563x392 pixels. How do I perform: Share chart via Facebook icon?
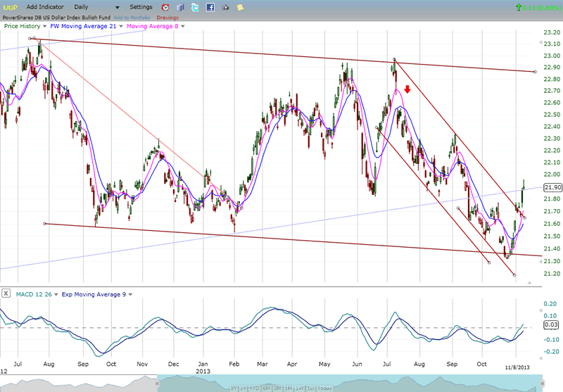click(x=210, y=7)
